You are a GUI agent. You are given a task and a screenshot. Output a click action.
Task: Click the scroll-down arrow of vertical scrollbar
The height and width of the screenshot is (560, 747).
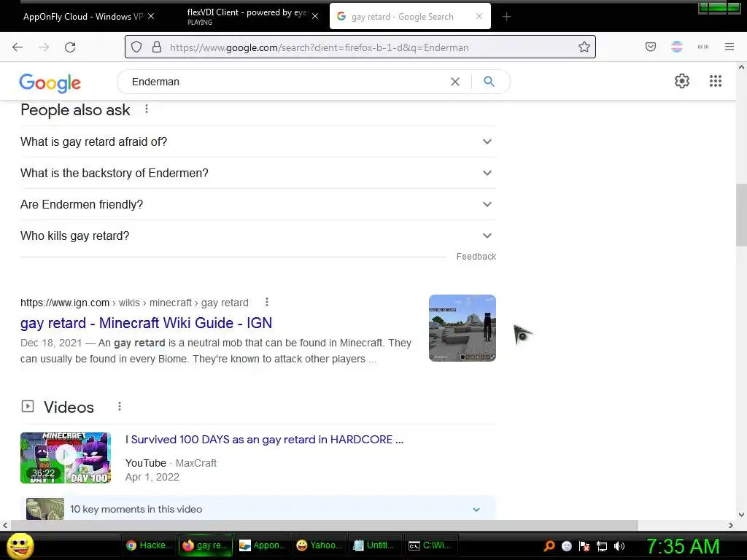click(741, 514)
